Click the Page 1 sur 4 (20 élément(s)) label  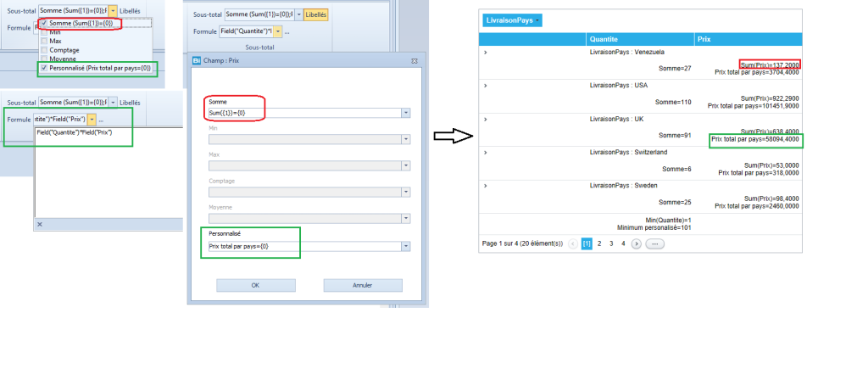pyautogui.click(x=522, y=243)
